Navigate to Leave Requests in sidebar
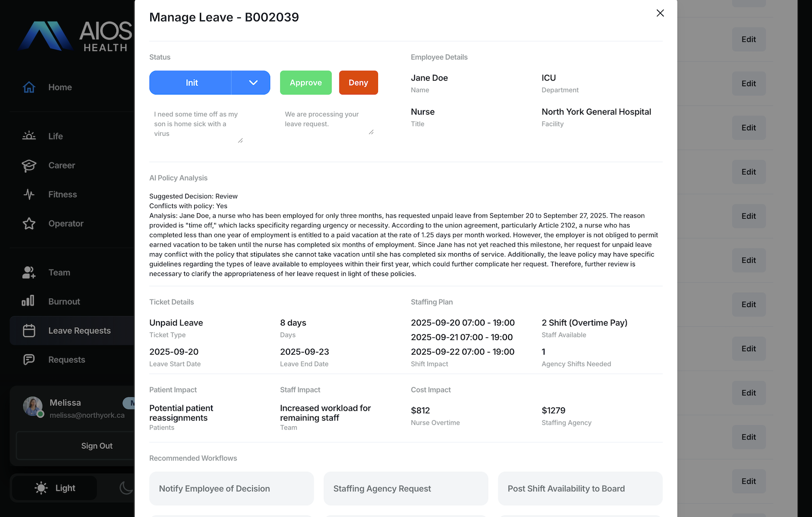812x517 pixels. (x=79, y=330)
